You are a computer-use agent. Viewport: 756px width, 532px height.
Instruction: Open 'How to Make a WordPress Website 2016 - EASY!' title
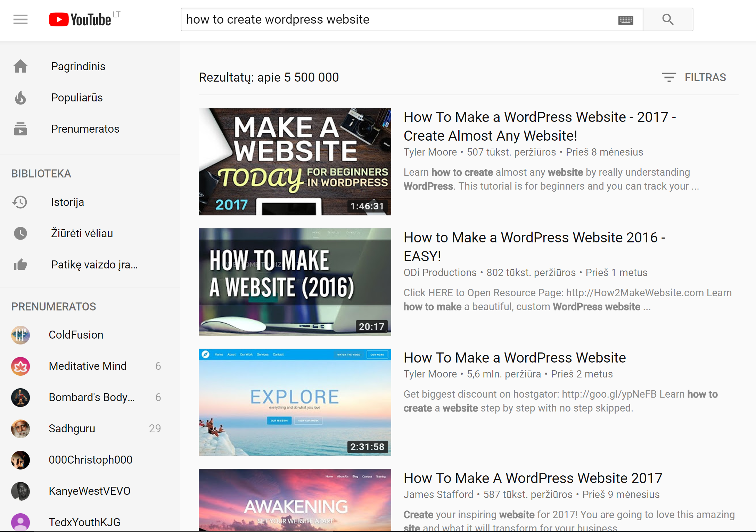pyautogui.click(x=534, y=247)
